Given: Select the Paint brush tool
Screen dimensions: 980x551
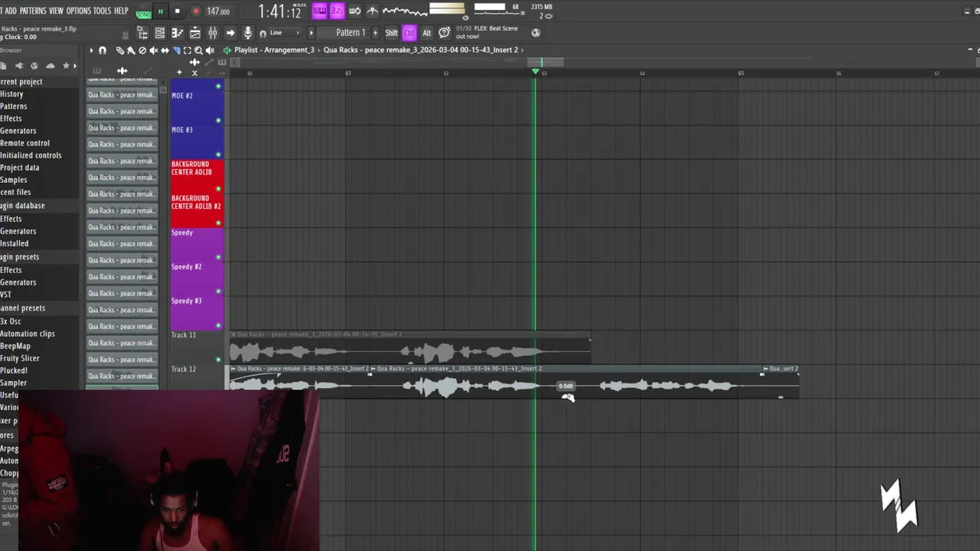Looking at the screenshot, I should click(x=130, y=51).
